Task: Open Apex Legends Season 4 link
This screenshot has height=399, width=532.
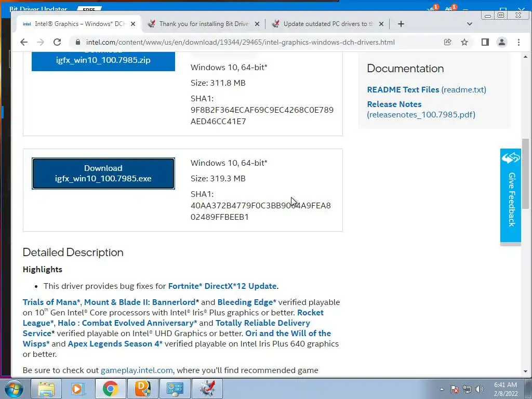Action: pos(115,344)
